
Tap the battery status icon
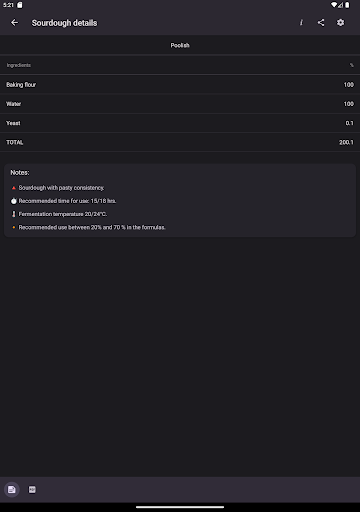click(x=347, y=5)
